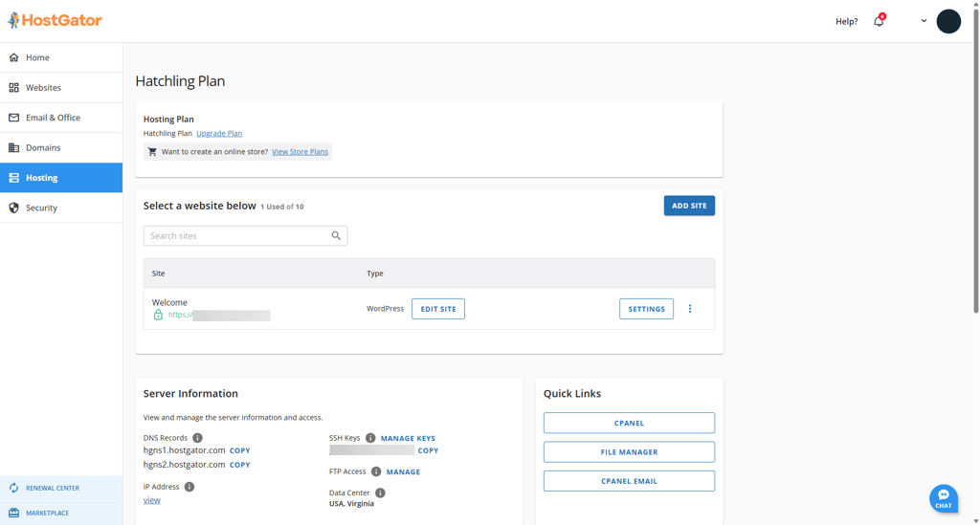Click View Store Plans link
Image resolution: width=980 pixels, height=525 pixels.
(300, 152)
